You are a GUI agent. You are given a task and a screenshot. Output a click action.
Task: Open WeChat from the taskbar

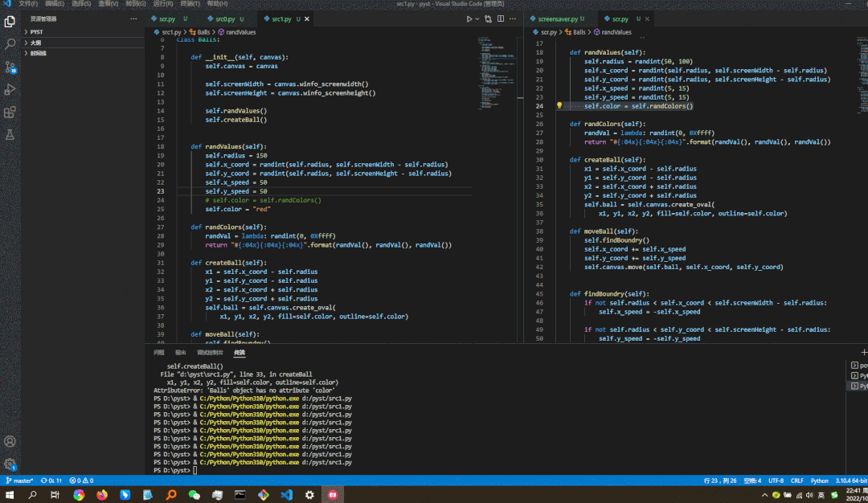click(x=194, y=495)
